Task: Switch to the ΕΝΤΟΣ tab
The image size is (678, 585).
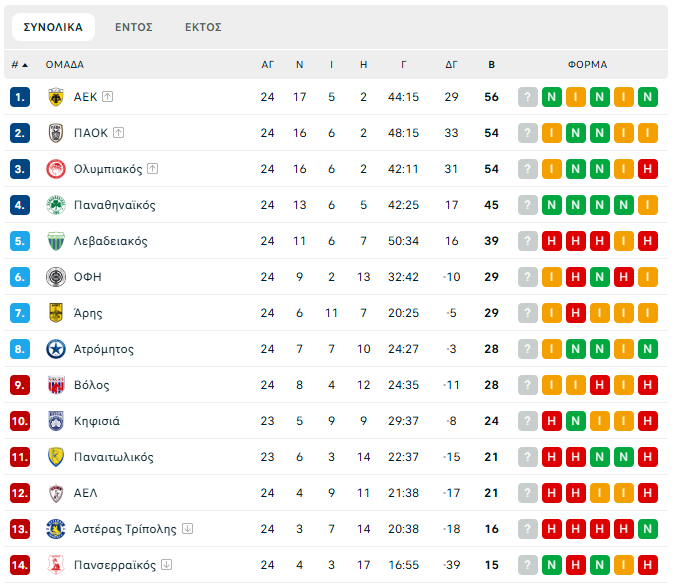Action: point(133,27)
